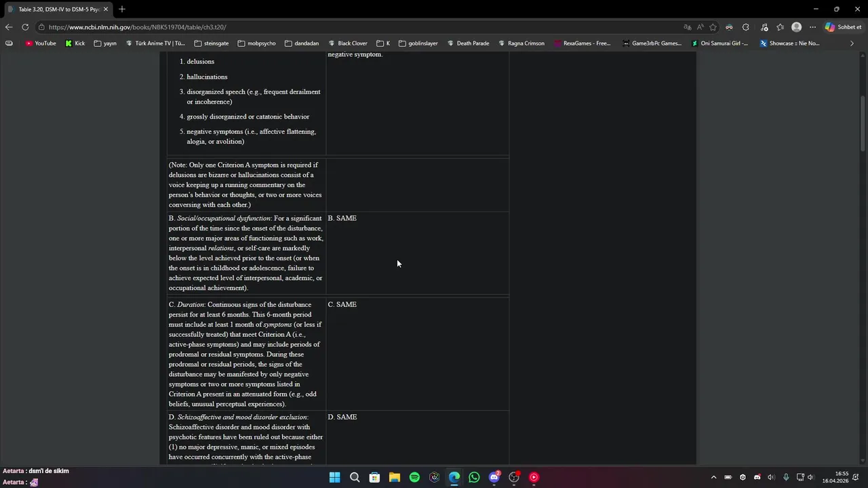The image size is (868, 488).
Task: Click 'hallucinations' list item text
Action: 207,77
